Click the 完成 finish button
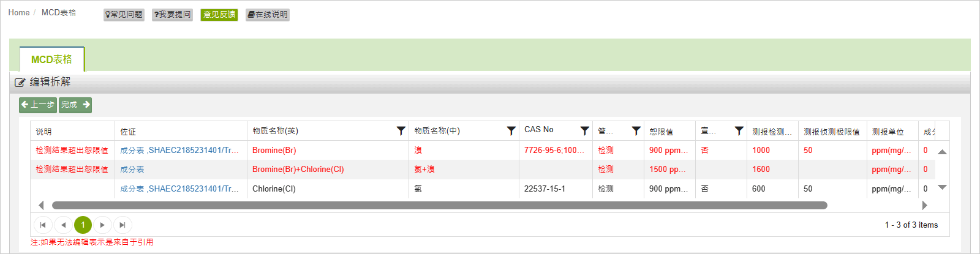Image resolution: width=980 pixels, height=254 pixels. (75, 105)
